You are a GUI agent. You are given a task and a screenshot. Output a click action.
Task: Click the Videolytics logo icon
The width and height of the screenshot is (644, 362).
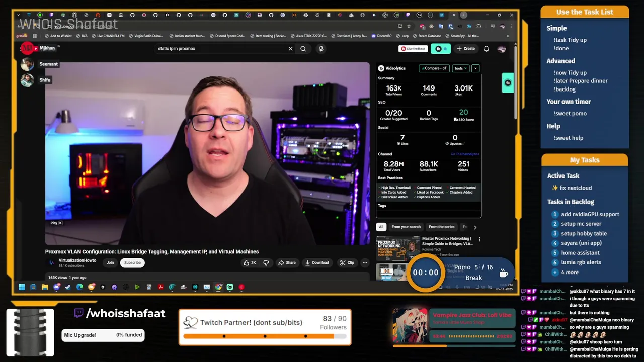tap(381, 68)
